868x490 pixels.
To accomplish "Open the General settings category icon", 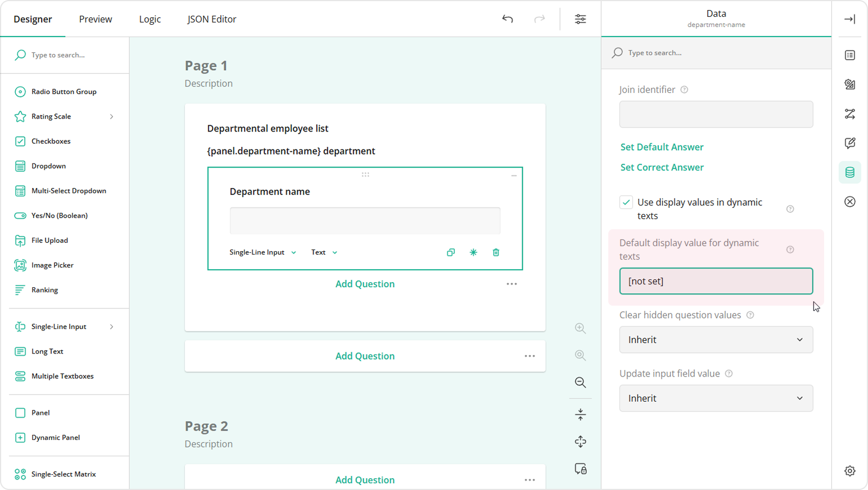I will (849, 55).
